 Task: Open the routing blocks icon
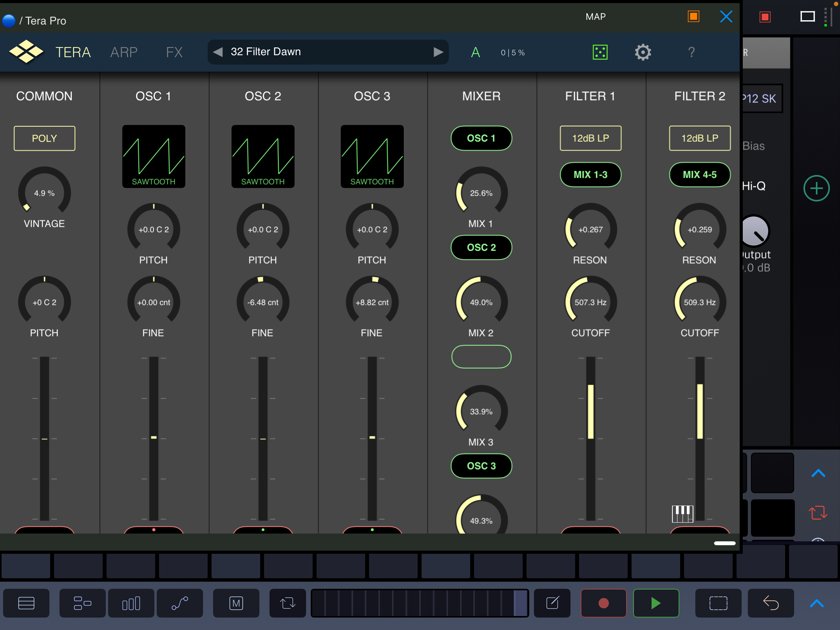click(x=82, y=603)
